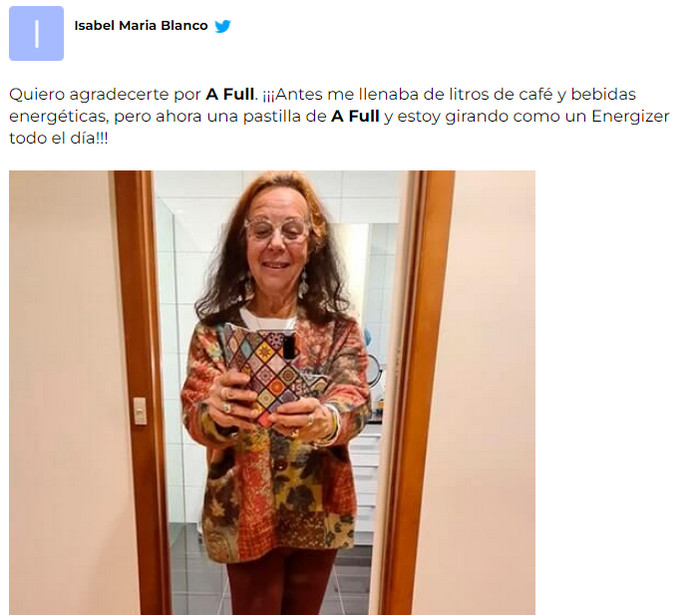700x615 pixels.
Task: Click the word Energizer in the testimonial
Action: (x=630, y=116)
